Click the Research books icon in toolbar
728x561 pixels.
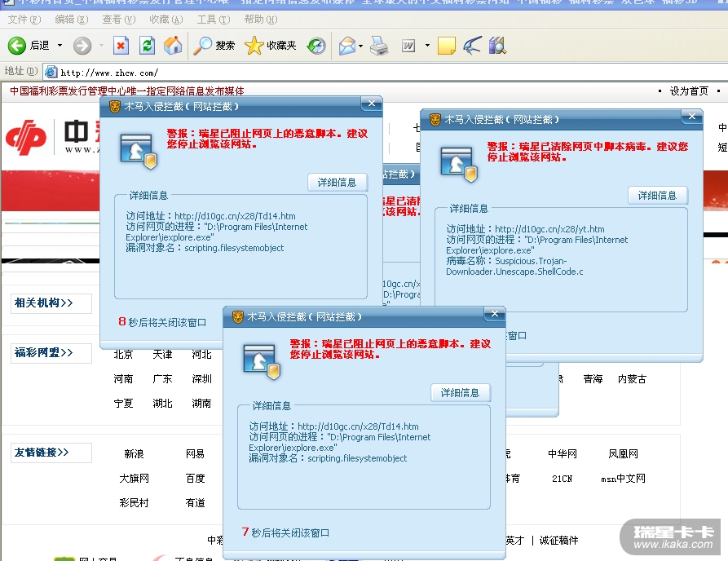[497, 46]
